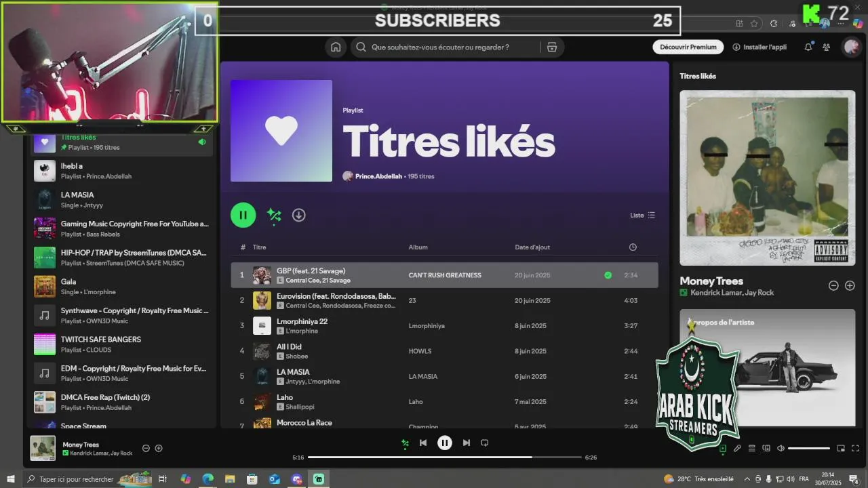Open the HOWLS album link
868x488 pixels.
point(420,351)
